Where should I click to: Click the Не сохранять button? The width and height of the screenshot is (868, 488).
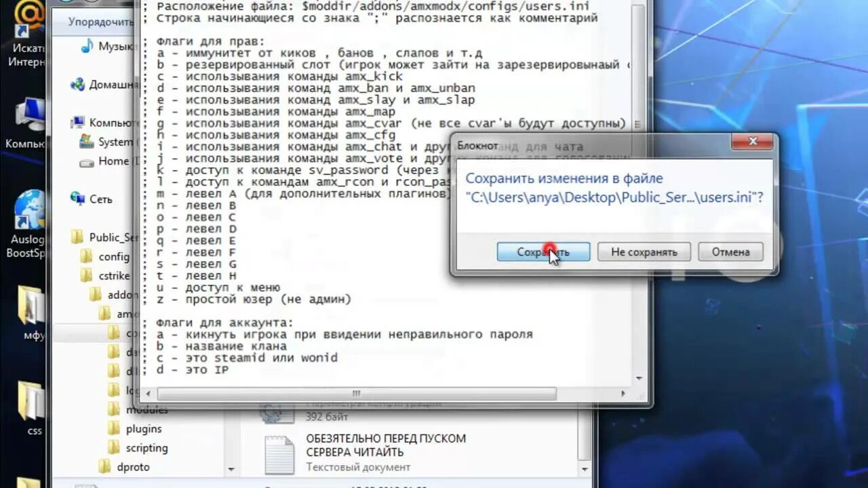[x=644, y=252]
